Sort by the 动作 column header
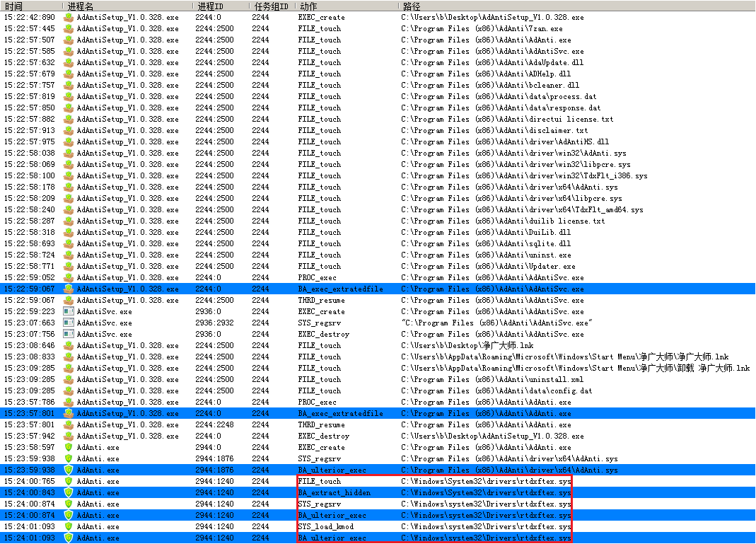Viewport: 756px width, 544px height. 347,6
